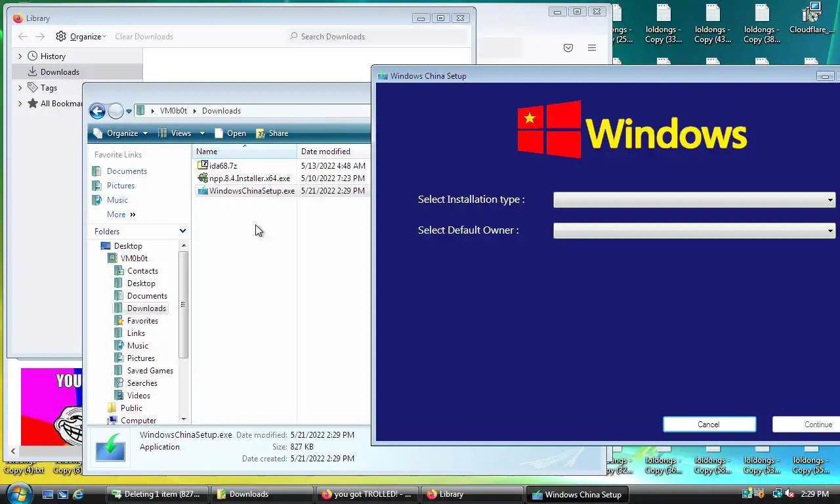
Task: Open the Select Default Owner dropdown
Action: (694, 230)
